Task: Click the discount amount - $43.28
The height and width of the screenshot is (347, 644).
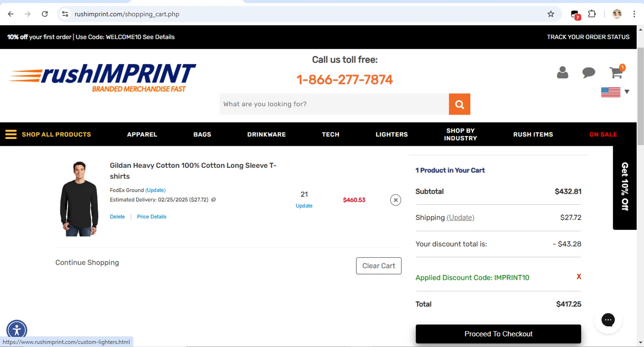Action: (567, 244)
